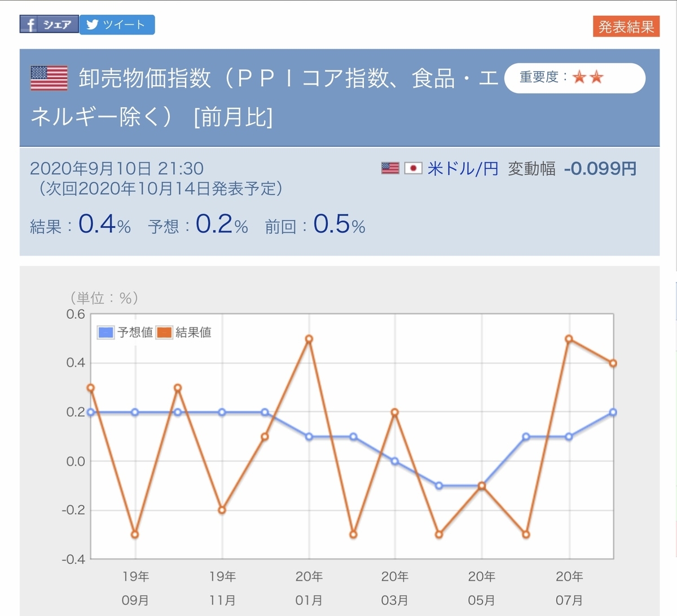Image resolution: width=677 pixels, height=616 pixels.
Task: Select the last orange result point at 0.4
Action: (613, 363)
